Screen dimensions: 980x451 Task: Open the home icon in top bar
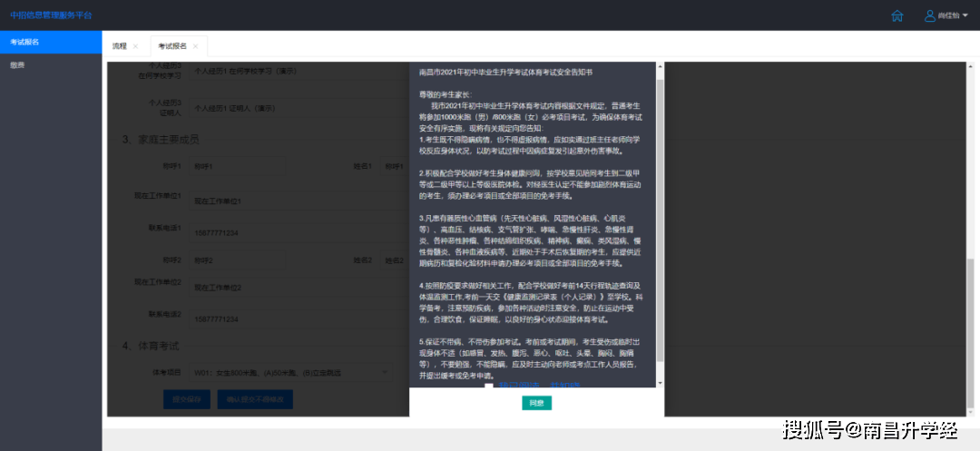tap(897, 15)
